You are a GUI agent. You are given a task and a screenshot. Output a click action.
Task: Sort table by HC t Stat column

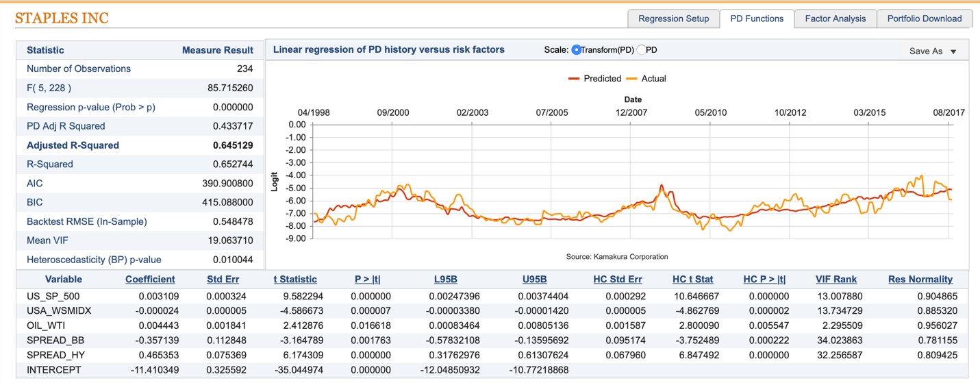tap(692, 280)
